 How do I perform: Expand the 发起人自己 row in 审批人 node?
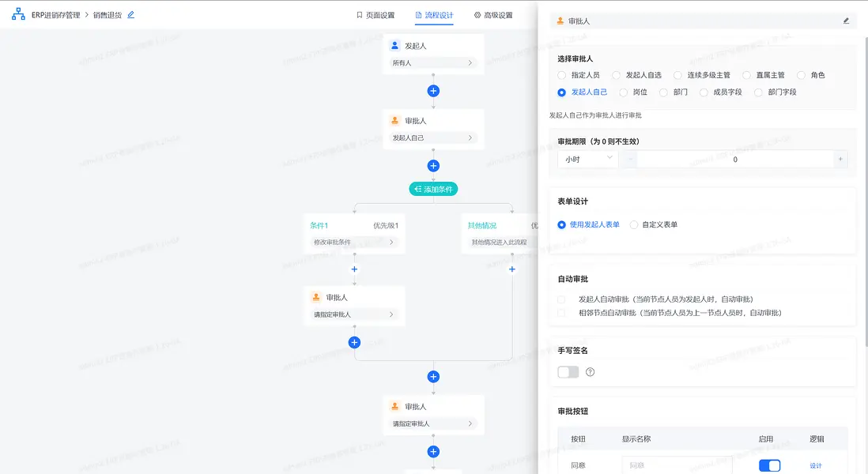[433, 137]
